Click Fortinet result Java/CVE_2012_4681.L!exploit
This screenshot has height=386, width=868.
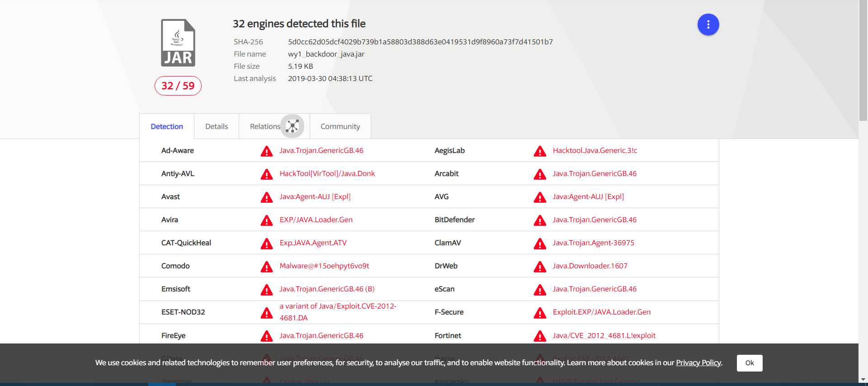(x=604, y=335)
